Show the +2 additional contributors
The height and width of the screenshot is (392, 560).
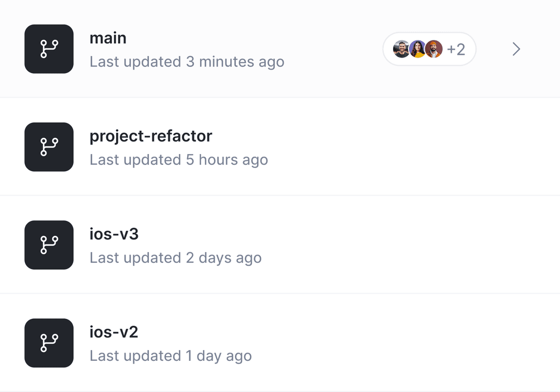click(456, 49)
